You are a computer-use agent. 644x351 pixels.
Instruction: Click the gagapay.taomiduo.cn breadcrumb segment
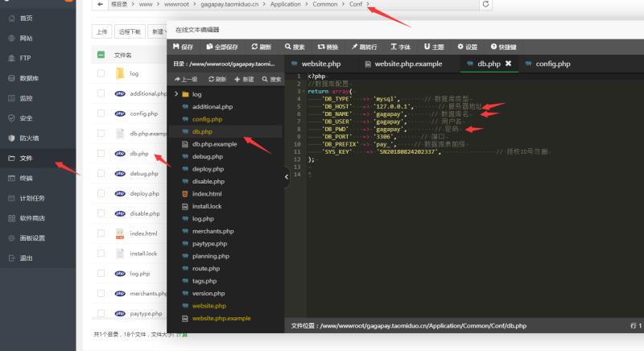[229, 4]
